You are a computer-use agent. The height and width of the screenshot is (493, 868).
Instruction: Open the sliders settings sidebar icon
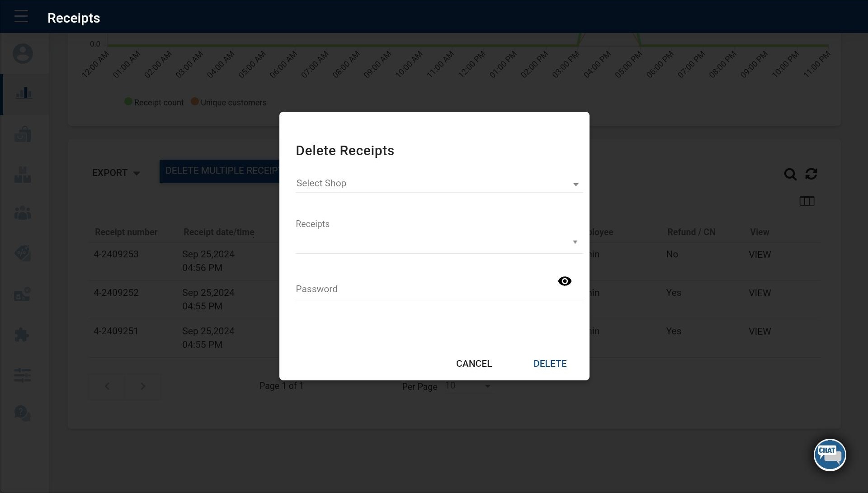(x=22, y=375)
